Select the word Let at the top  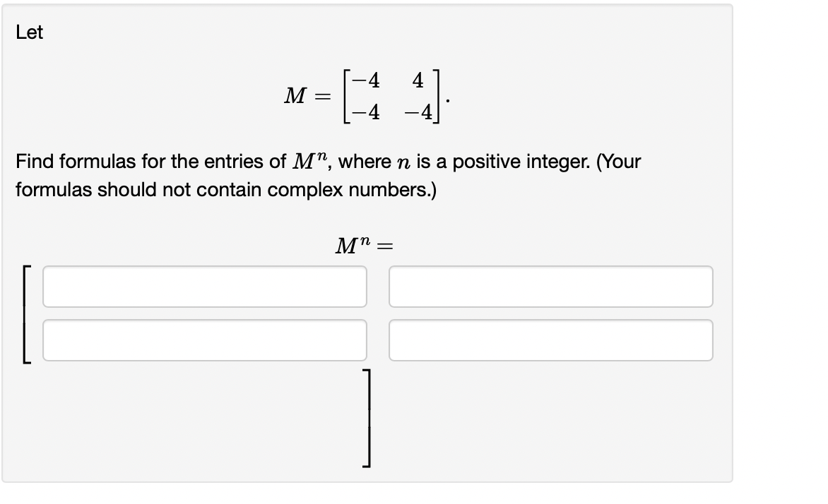[30, 32]
